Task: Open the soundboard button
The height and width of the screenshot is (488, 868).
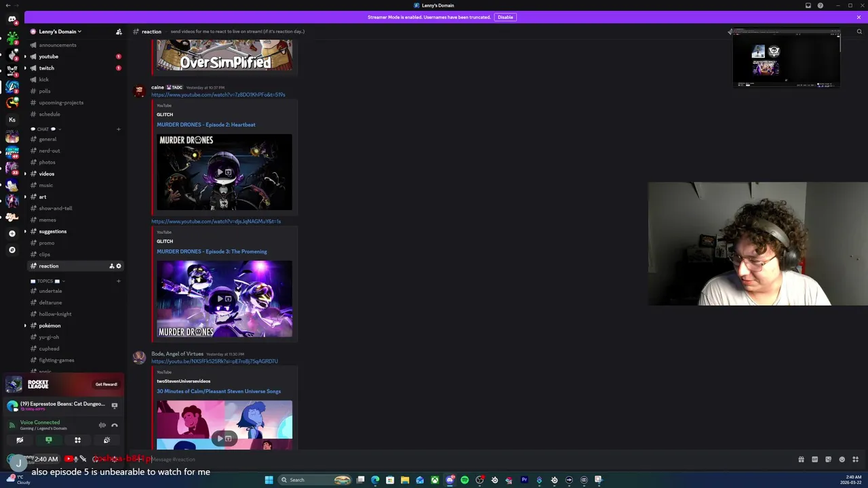Action: point(106,440)
